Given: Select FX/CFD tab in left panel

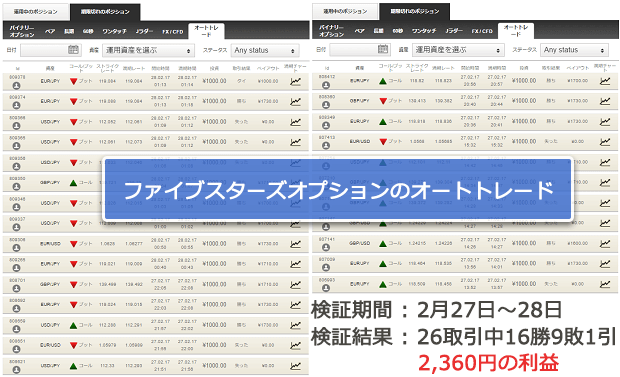Looking at the screenshot, I should [173, 31].
